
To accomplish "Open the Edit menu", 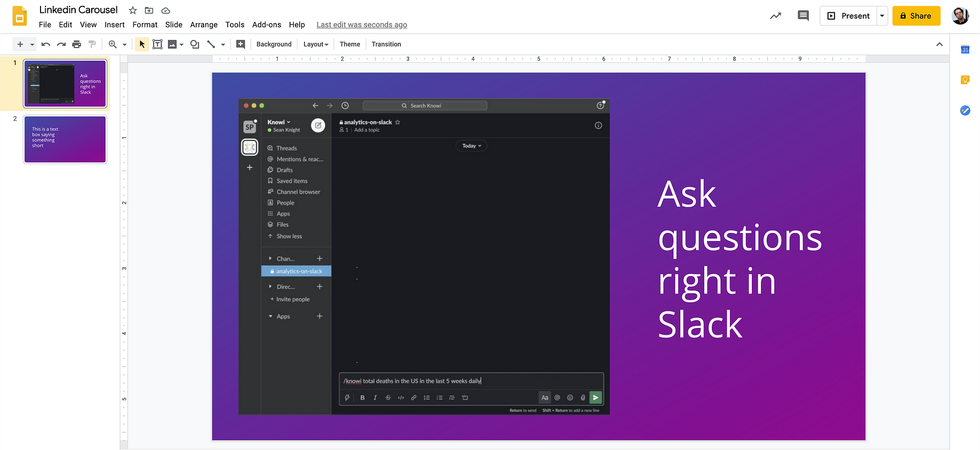I will click(66, 25).
